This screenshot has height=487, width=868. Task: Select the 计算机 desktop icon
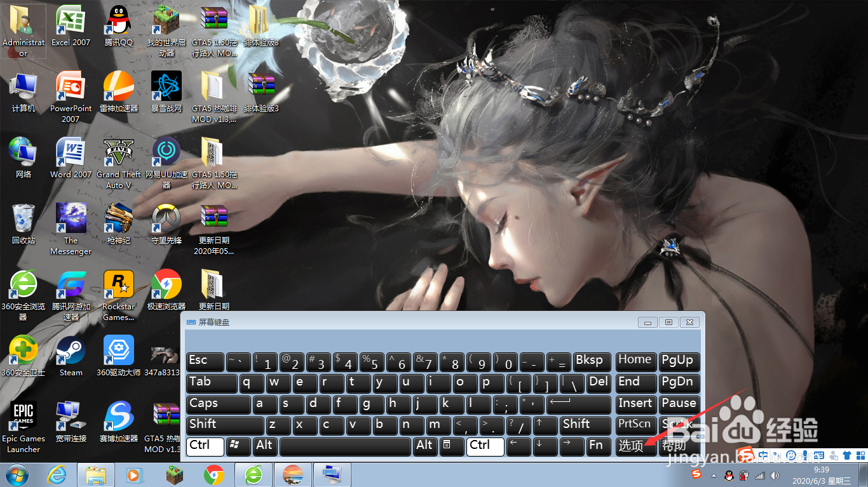coord(24,92)
